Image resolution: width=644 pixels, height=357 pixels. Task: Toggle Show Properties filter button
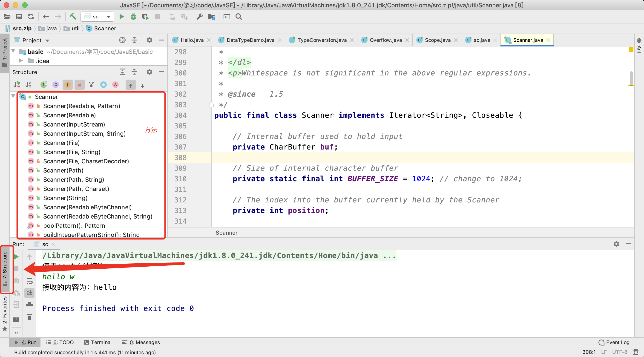click(55, 85)
